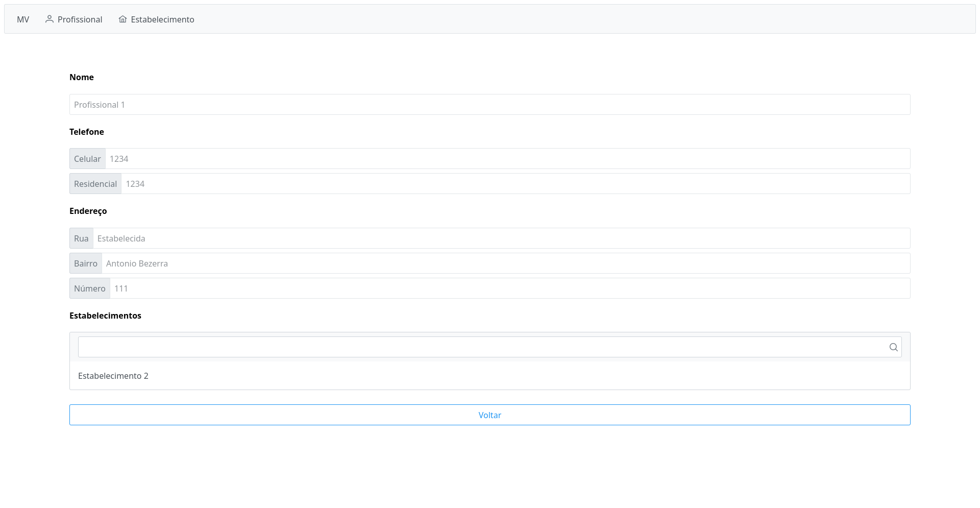
Task: Click the Voltar button
Action: pyautogui.click(x=490, y=415)
